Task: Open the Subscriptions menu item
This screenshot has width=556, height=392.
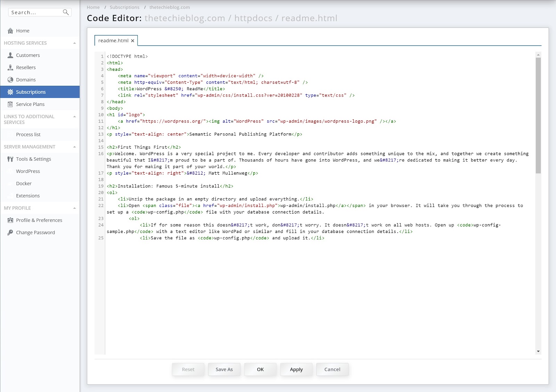Action: (x=40, y=92)
